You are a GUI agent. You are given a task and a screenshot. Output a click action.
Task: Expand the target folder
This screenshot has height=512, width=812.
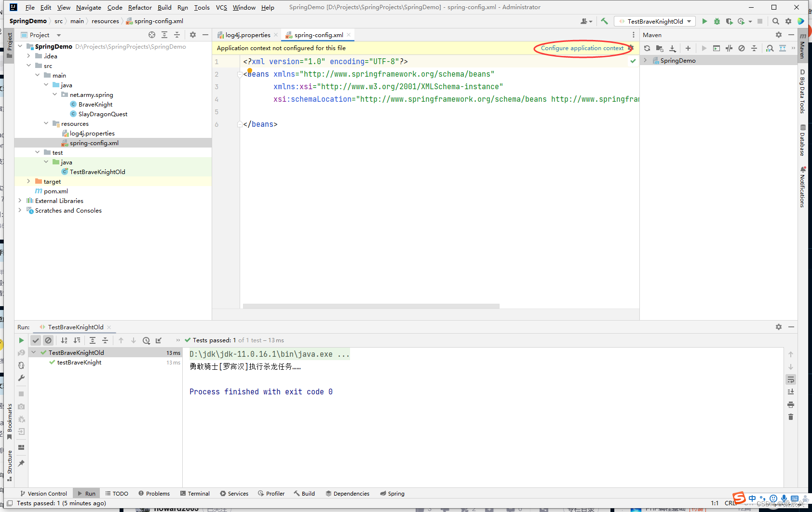(x=29, y=181)
